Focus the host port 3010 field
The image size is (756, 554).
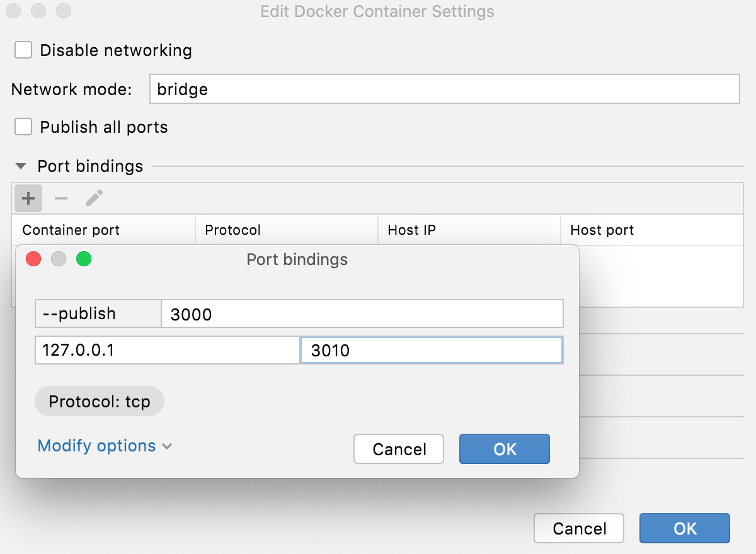point(432,350)
